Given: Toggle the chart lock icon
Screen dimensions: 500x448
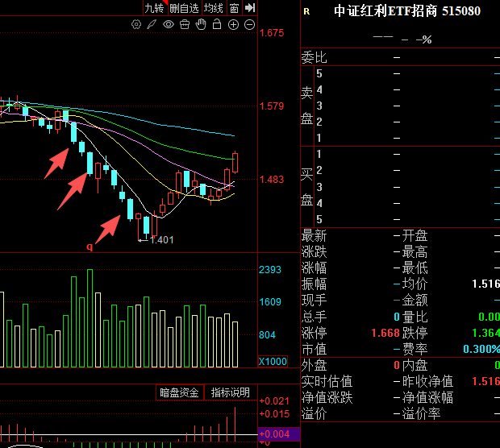Looking at the screenshot, I should coord(217,24).
